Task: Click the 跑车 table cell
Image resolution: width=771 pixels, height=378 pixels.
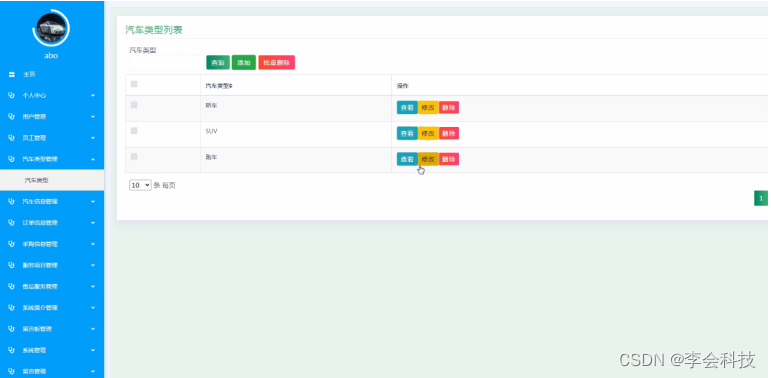Action: pyautogui.click(x=296, y=160)
